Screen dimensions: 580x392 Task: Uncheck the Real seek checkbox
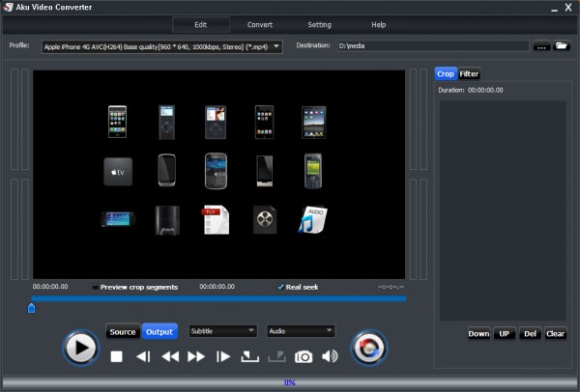tap(280, 287)
